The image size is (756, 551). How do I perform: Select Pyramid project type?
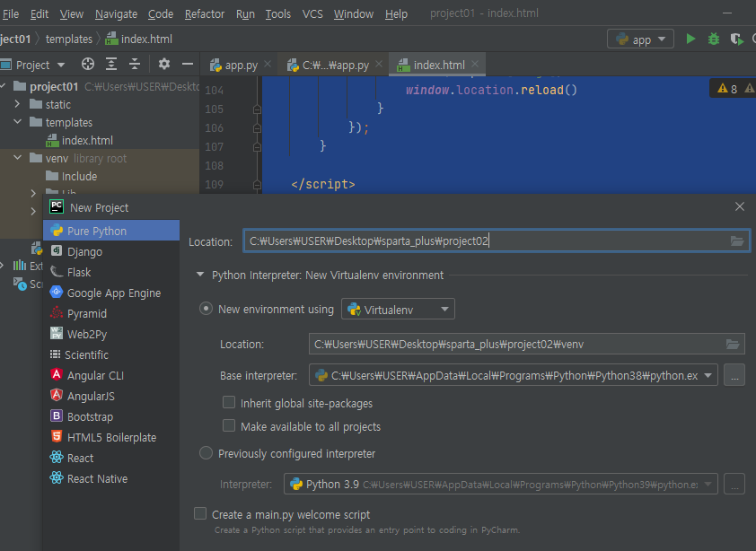[111, 314]
